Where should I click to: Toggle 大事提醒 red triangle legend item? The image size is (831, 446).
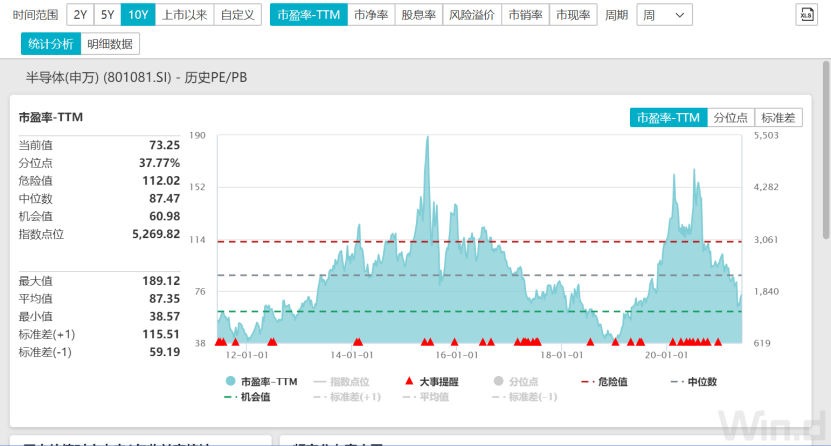(x=435, y=381)
